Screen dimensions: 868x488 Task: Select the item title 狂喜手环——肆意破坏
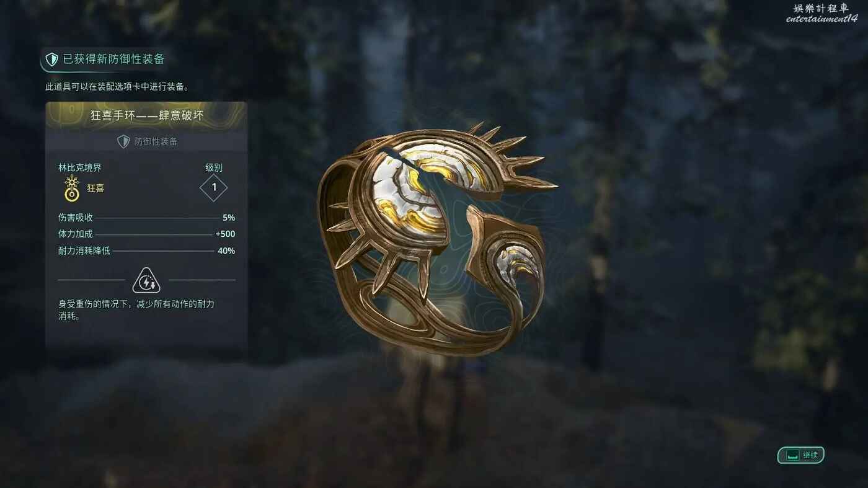click(147, 115)
